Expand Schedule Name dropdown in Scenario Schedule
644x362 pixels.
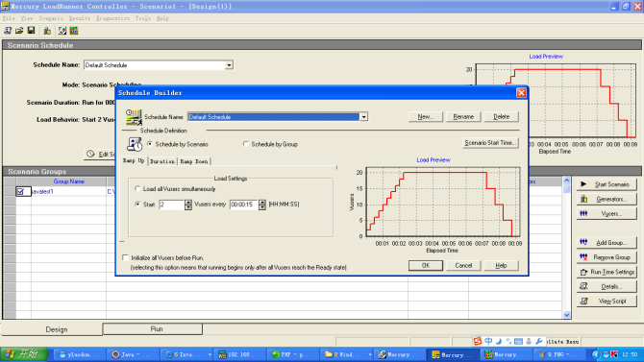[229, 65]
